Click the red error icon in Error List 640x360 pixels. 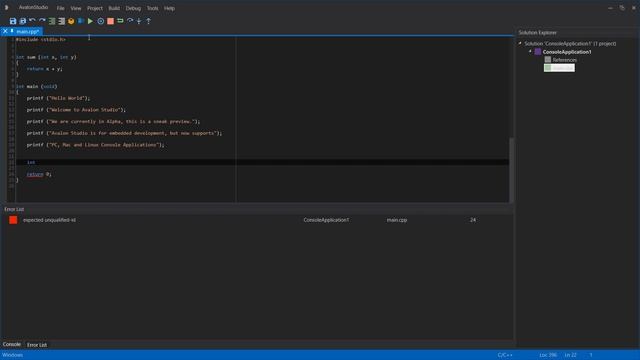point(13,220)
